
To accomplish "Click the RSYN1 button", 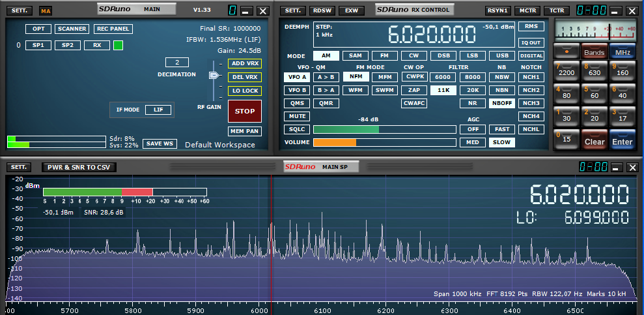I will (x=498, y=10).
